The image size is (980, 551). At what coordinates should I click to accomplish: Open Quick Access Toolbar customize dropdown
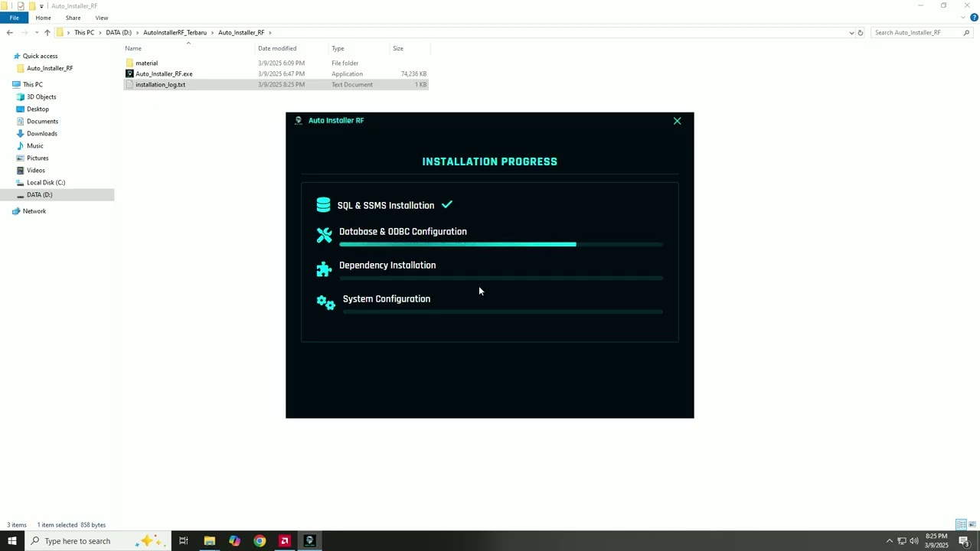(41, 6)
